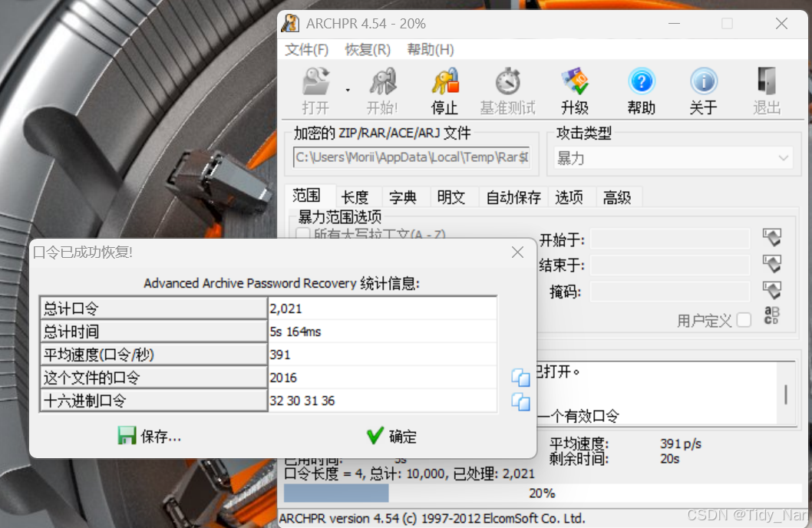Click the icon beside the 掩码 field
The height and width of the screenshot is (528, 812).
[x=771, y=290]
